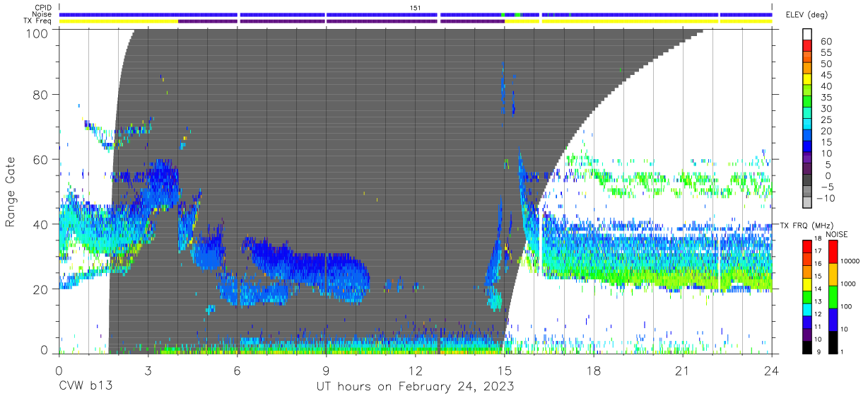This screenshot has height=401, width=868.
Task: Click the x-axis tick label '15'
Action: 505,369
